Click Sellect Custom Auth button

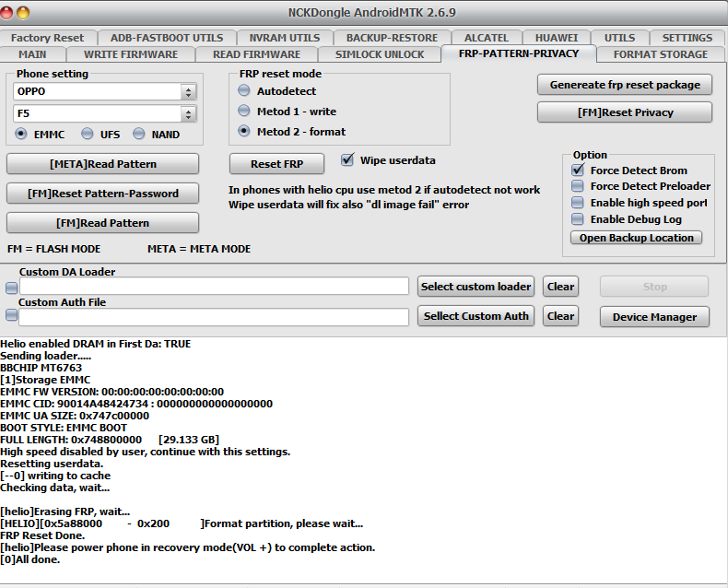[x=476, y=316]
